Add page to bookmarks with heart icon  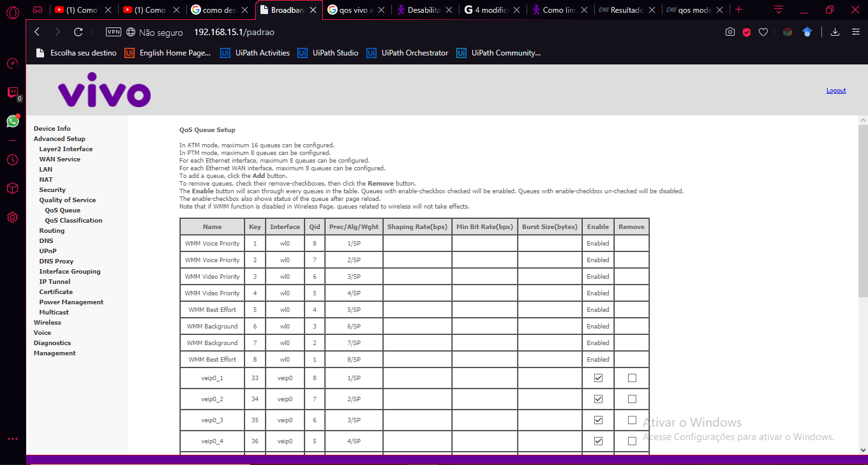763,32
